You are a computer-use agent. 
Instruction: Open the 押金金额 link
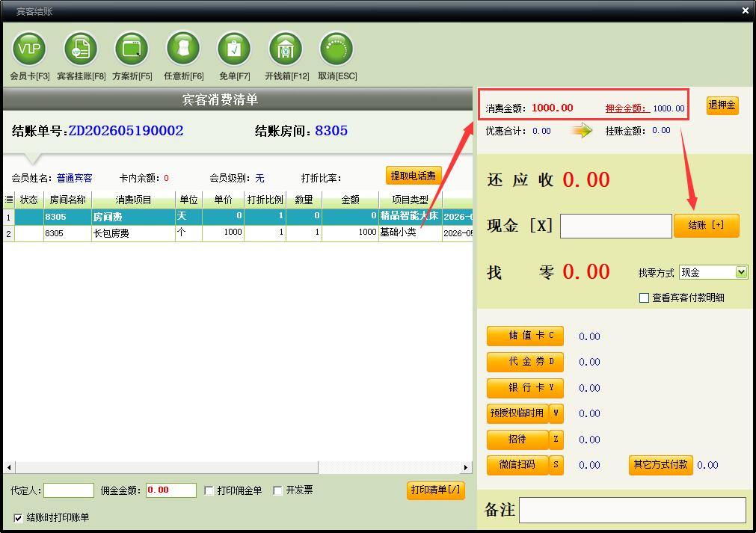pos(627,108)
